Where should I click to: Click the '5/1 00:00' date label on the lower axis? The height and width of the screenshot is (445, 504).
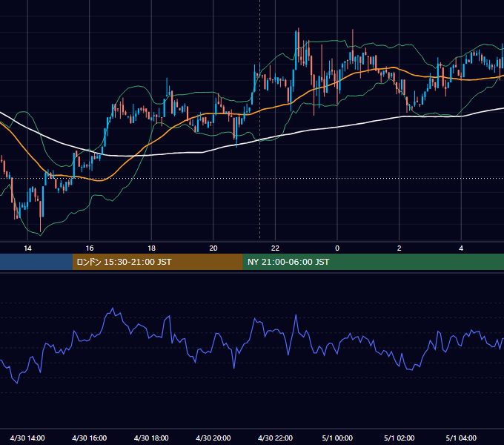pos(337,438)
